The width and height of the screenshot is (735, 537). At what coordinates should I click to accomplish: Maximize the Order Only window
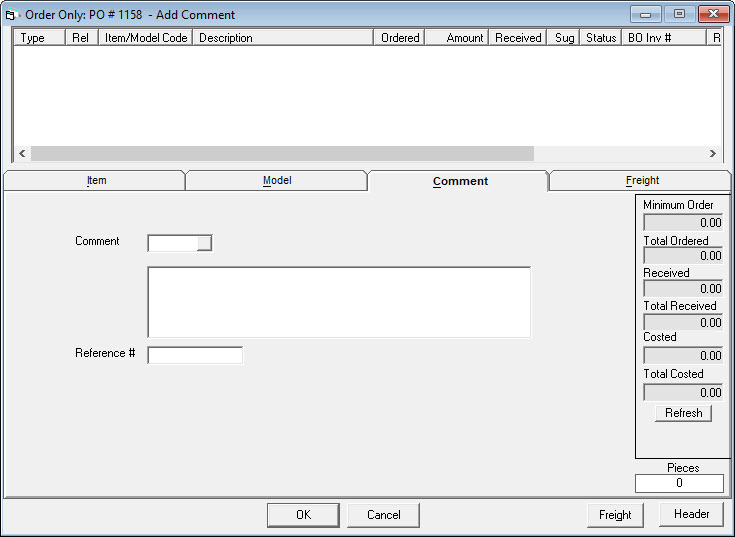click(x=679, y=14)
